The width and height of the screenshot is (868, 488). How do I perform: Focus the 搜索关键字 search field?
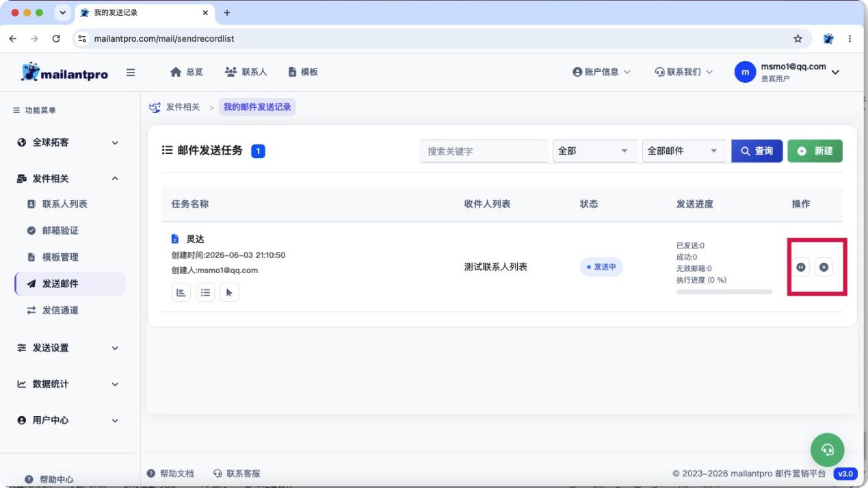(x=484, y=151)
